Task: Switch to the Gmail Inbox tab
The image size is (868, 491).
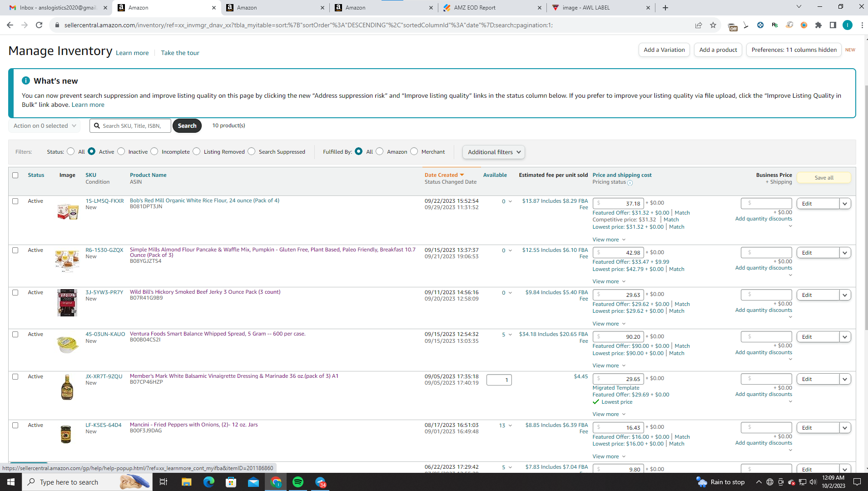Action: (58, 8)
